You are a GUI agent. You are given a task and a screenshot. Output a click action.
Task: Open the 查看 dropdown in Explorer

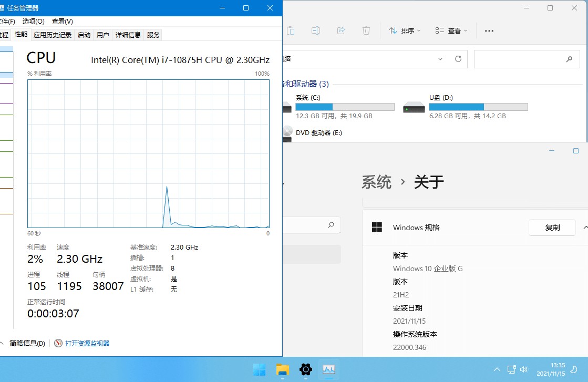point(451,30)
